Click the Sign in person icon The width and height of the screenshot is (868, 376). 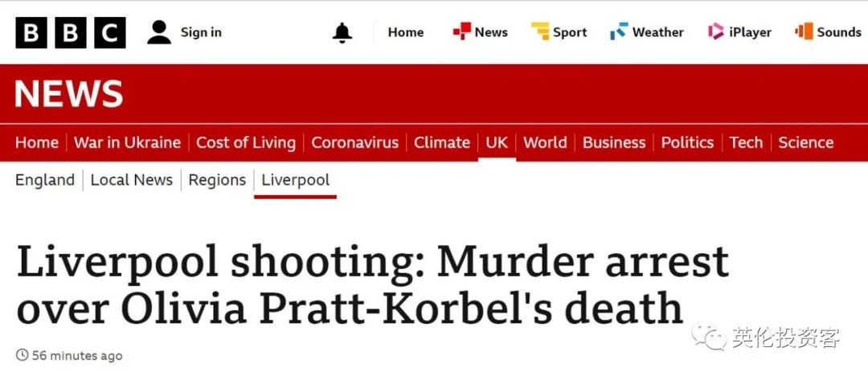[x=159, y=32]
